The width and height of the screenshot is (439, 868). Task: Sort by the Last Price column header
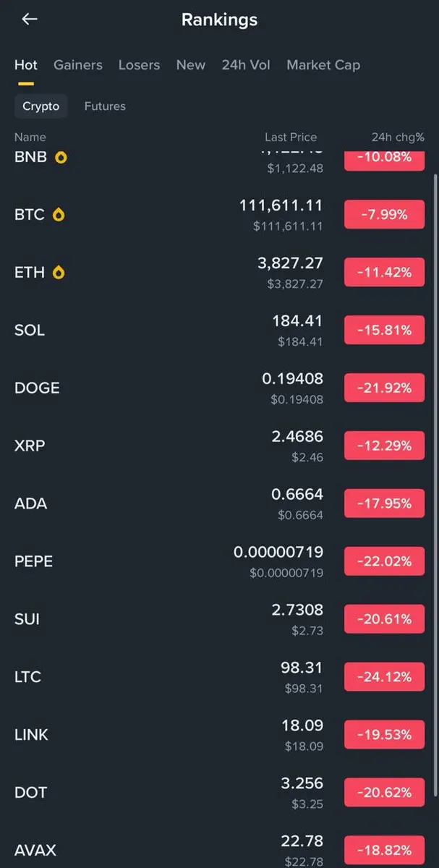(x=291, y=137)
